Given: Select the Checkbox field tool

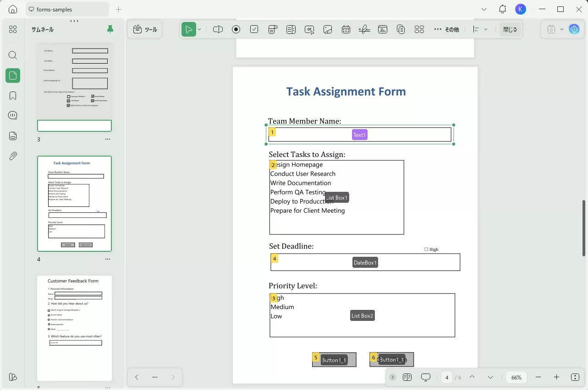Looking at the screenshot, I should point(254,30).
